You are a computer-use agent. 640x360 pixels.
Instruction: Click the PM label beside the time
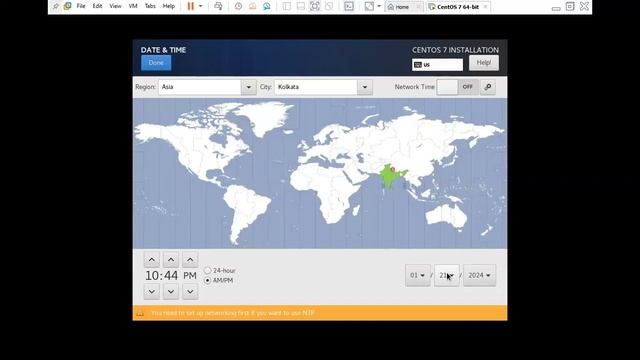pos(190,276)
